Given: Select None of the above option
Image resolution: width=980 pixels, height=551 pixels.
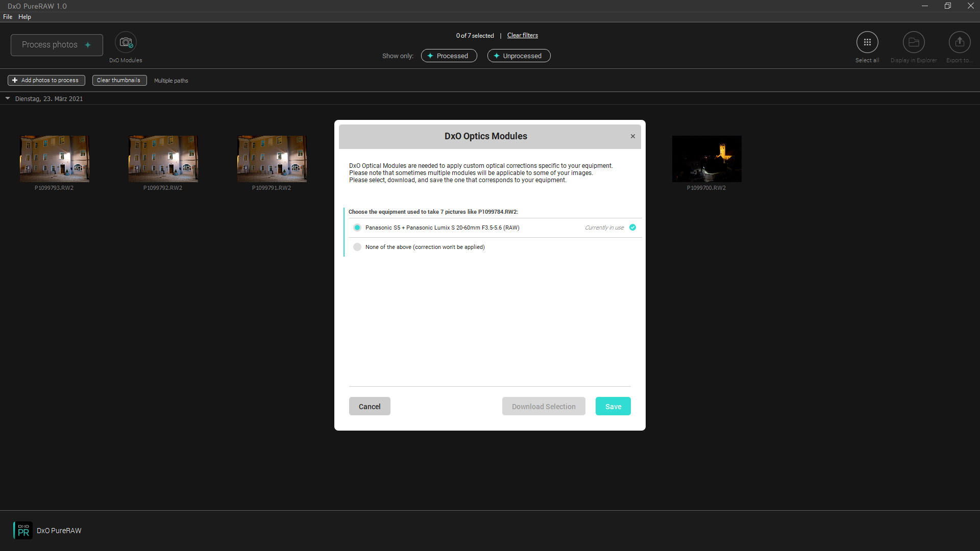Looking at the screenshot, I should pos(357,247).
